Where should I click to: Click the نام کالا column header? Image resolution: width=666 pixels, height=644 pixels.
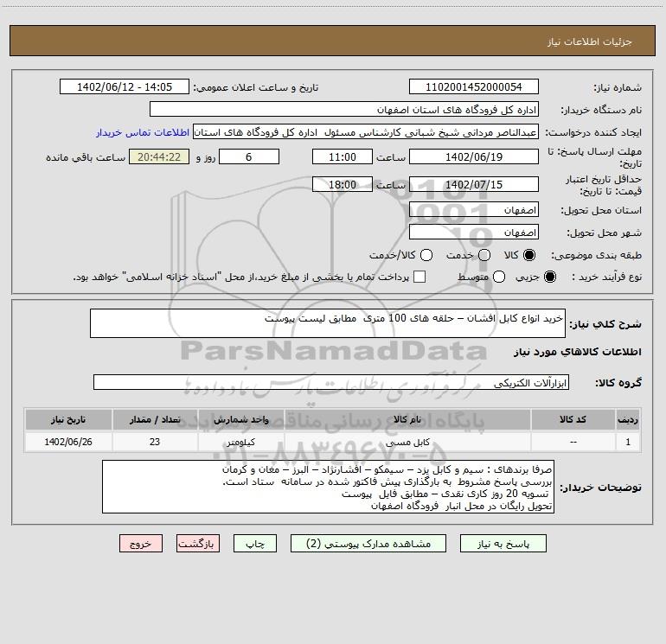[x=407, y=419]
